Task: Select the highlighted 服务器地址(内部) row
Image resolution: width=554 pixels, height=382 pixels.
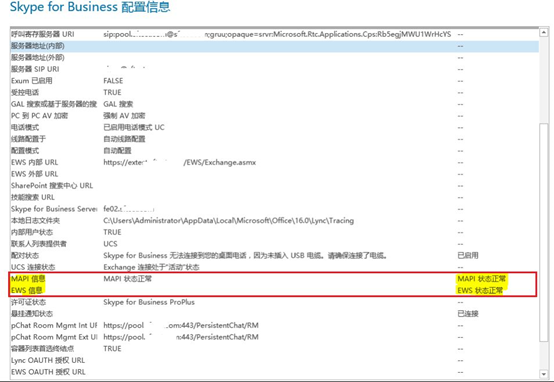Action: pos(275,46)
